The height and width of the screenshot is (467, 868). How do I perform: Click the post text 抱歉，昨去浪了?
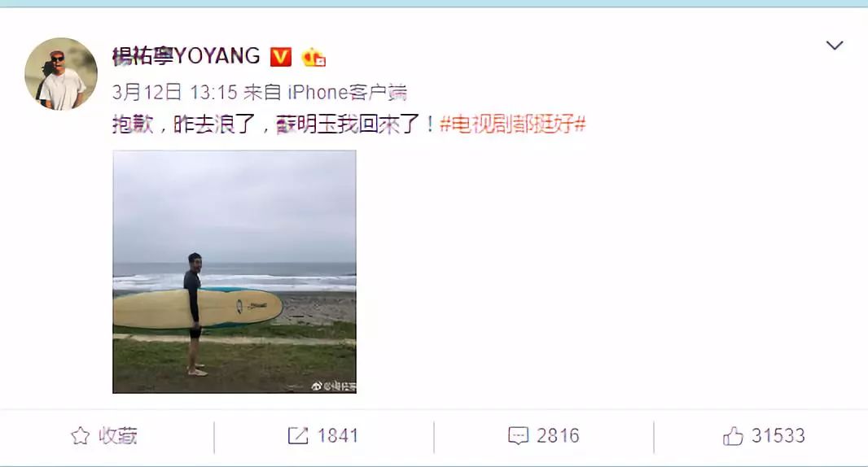(184, 124)
